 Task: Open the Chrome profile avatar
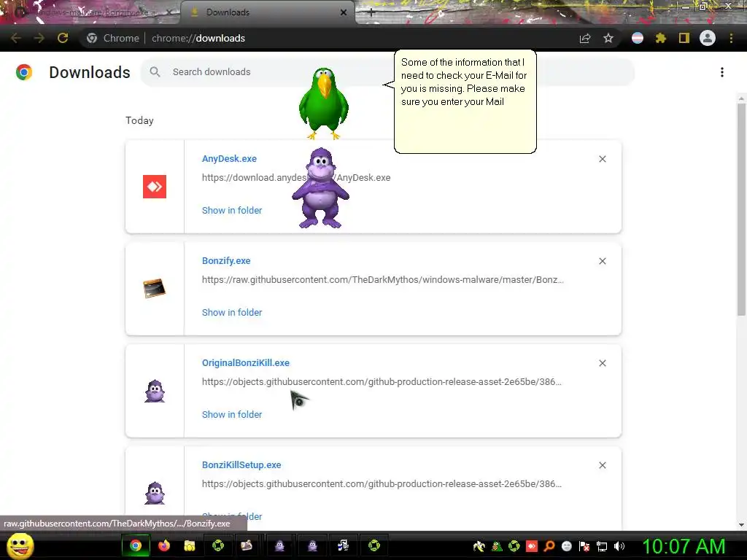[x=708, y=38]
